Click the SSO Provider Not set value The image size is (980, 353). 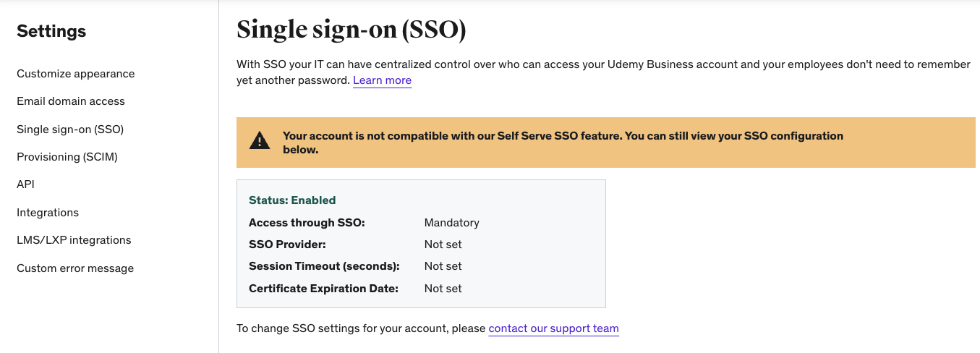point(443,244)
